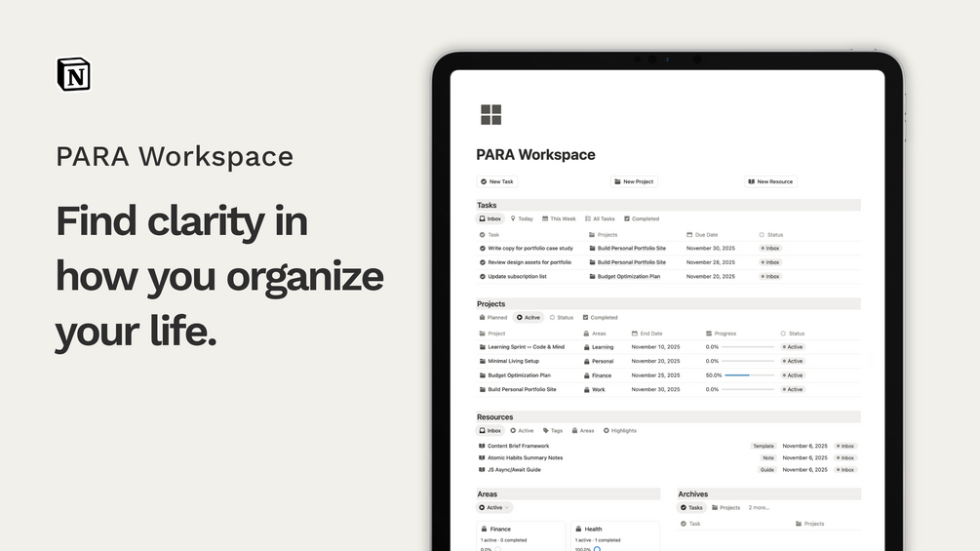Open the Completed tasks tab
This screenshot has width=980, height=551.
(642, 218)
